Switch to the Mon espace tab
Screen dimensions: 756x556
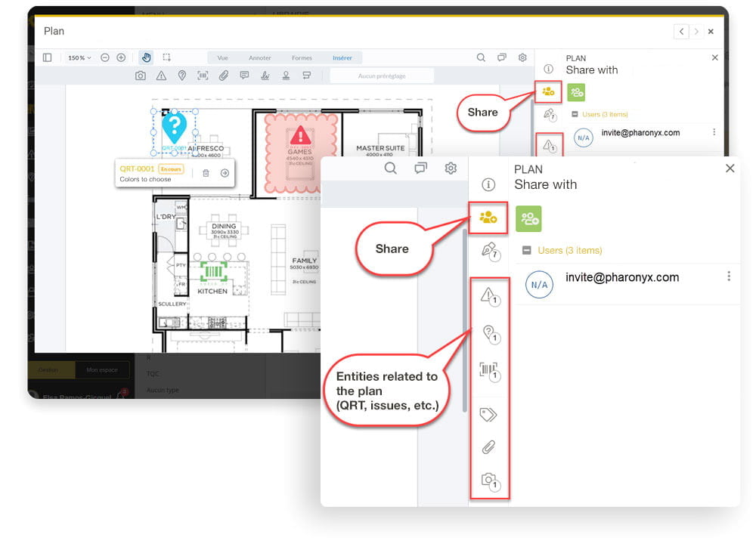point(102,370)
